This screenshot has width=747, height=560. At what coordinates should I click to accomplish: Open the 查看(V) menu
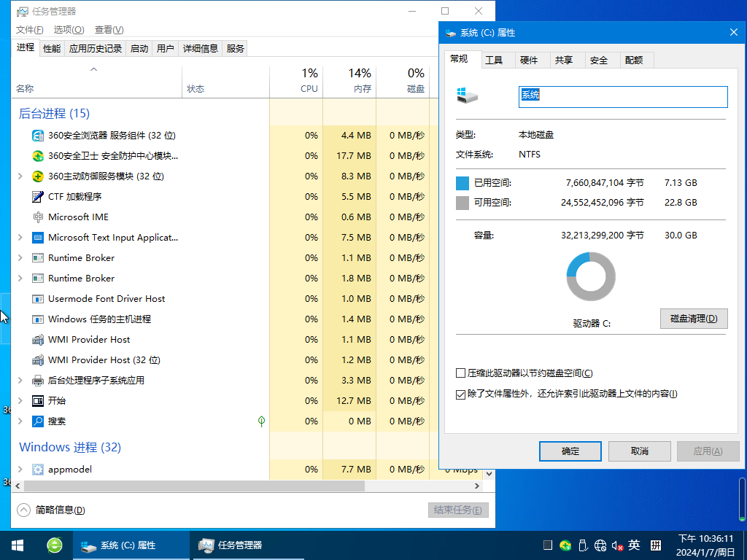point(109,30)
